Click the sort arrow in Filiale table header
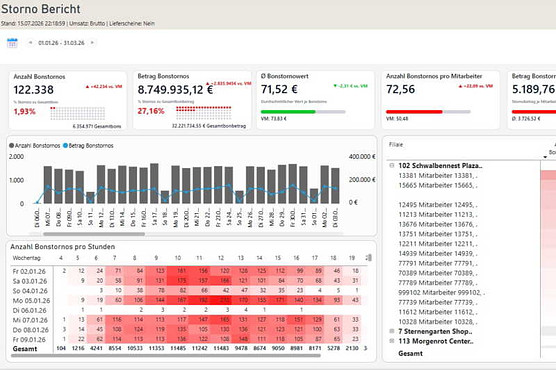556x370 pixels. pyautogui.click(x=545, y=157)
